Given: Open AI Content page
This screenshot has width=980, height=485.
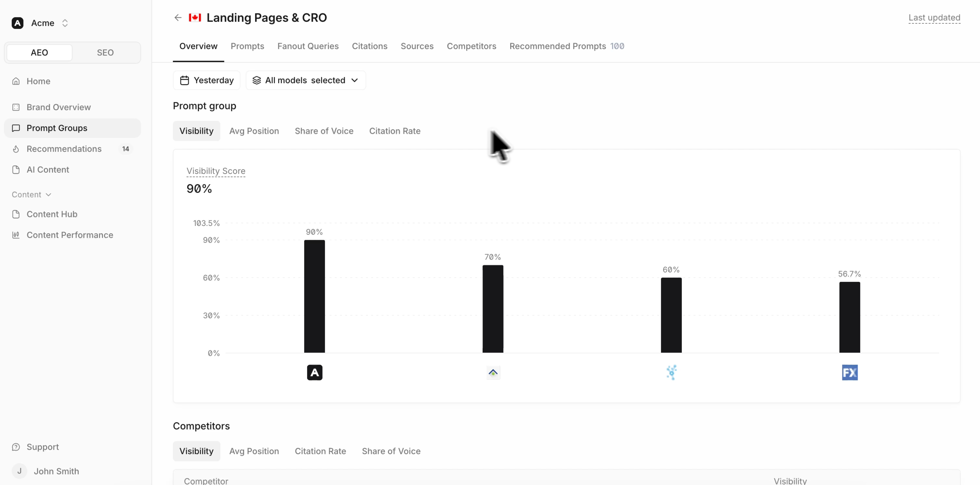Looking at the screenshot, I should coord(72,170).
